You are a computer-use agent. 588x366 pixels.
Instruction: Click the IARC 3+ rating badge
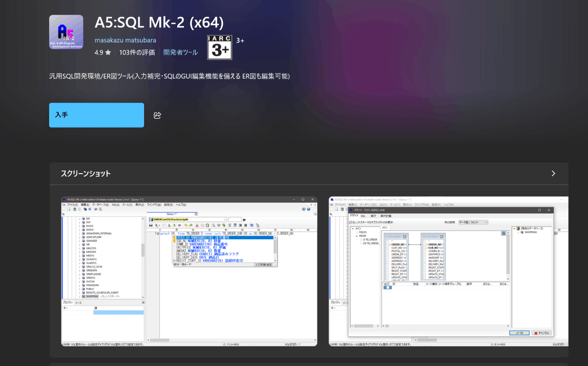point(220,47)
